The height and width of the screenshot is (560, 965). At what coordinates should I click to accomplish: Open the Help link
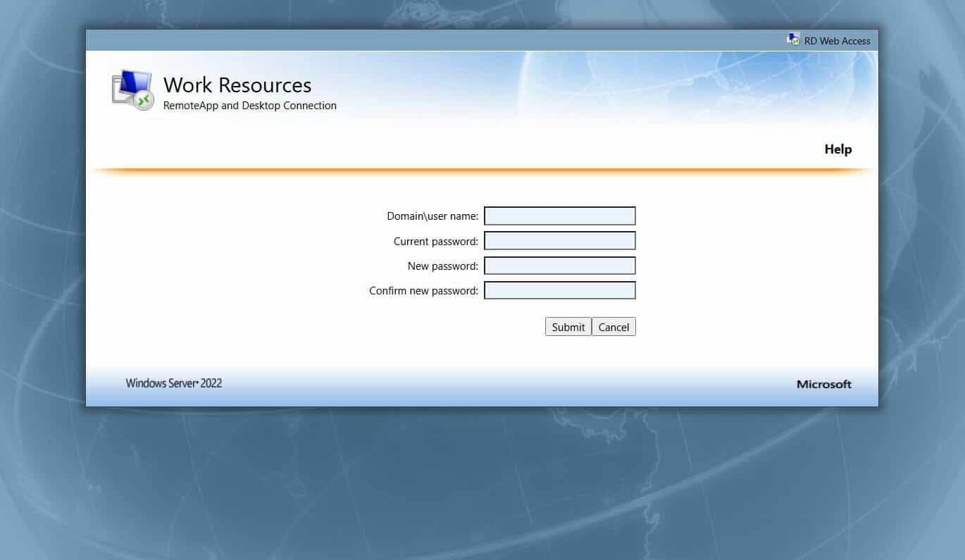click(x=838, y=149)
